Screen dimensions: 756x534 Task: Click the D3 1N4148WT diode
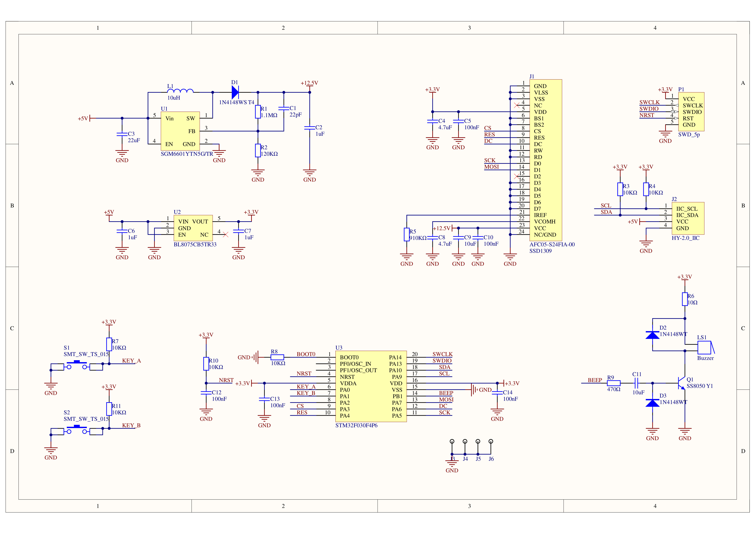(x=653, y=403)
